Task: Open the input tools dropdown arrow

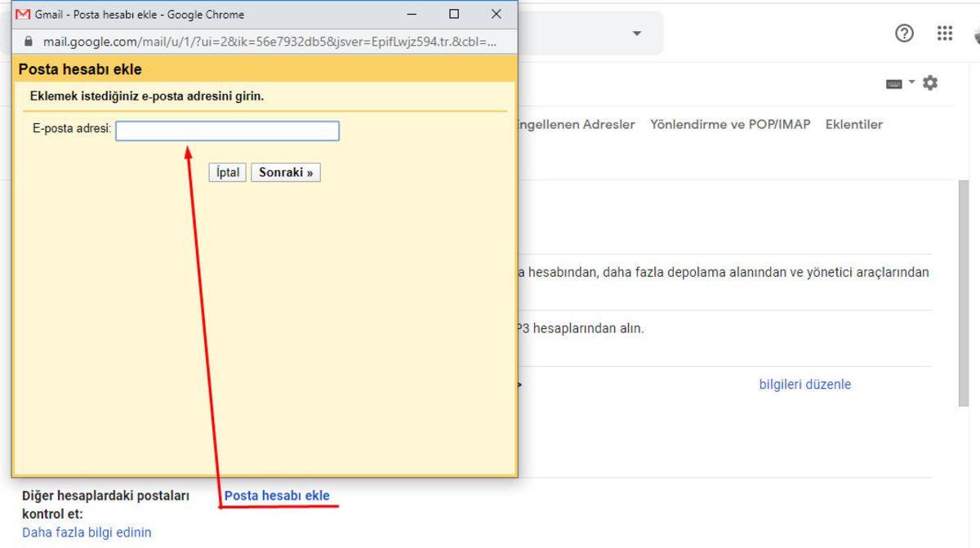Action: pyautogui.click(x=910, y=82)
